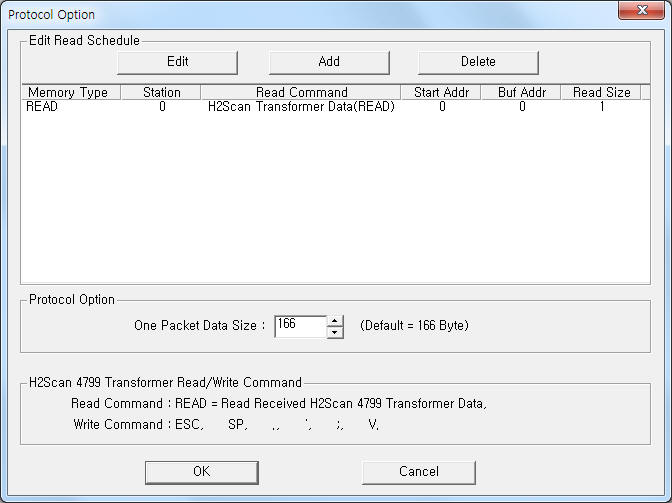Click the Read Size value 1
This screenshot has width=672, height=503.
click(x=602, y=106)
